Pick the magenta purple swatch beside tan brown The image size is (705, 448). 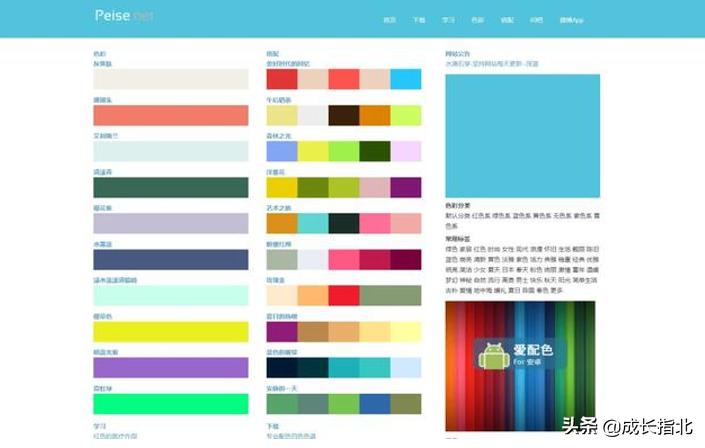282,332
